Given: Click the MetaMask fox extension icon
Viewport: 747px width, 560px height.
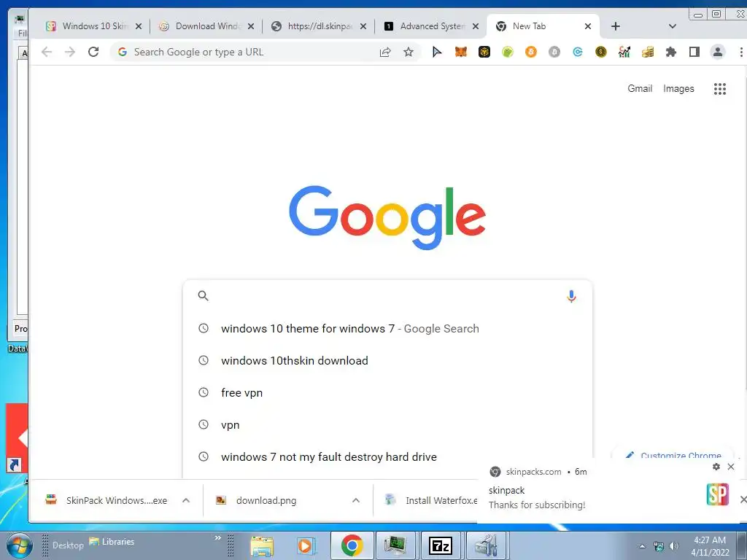Looking at the screenshot, I should pyautogui.click(x=461, y=52).
